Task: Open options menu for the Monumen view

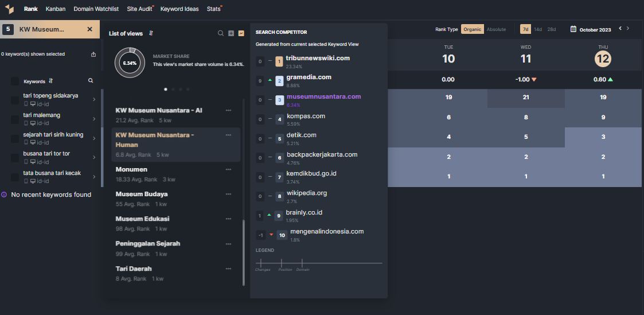Action: pos(228,170)
